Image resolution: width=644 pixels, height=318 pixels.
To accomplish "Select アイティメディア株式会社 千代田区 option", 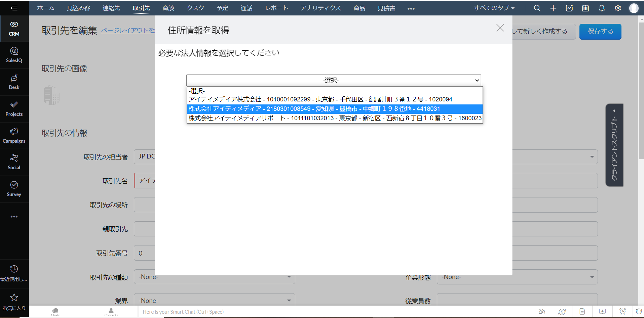I will tap(335, 99).
